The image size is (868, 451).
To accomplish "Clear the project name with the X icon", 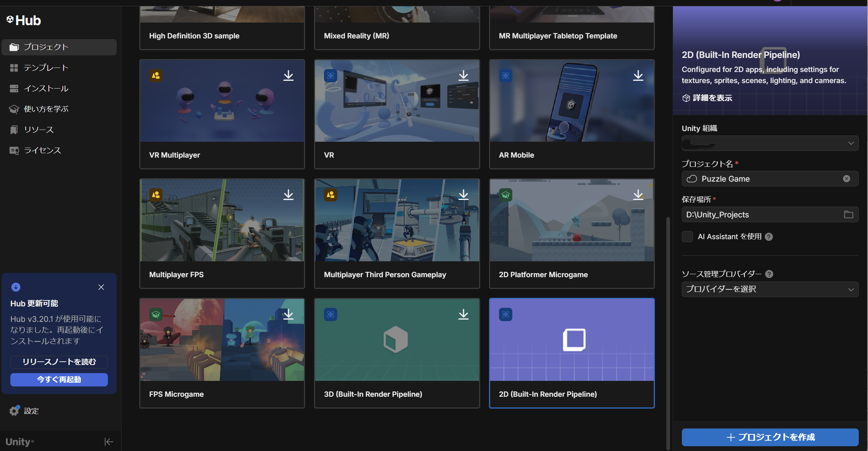I will click(847, 179).
